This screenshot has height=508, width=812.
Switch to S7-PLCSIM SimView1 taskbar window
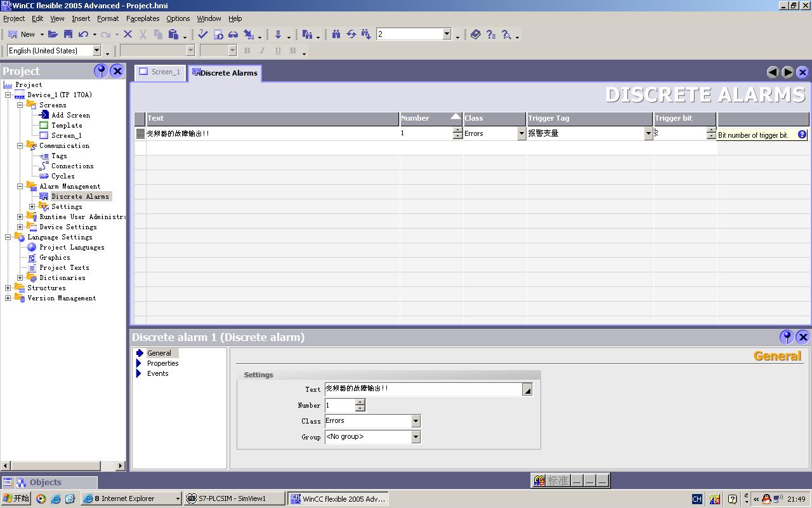point(234,499)
